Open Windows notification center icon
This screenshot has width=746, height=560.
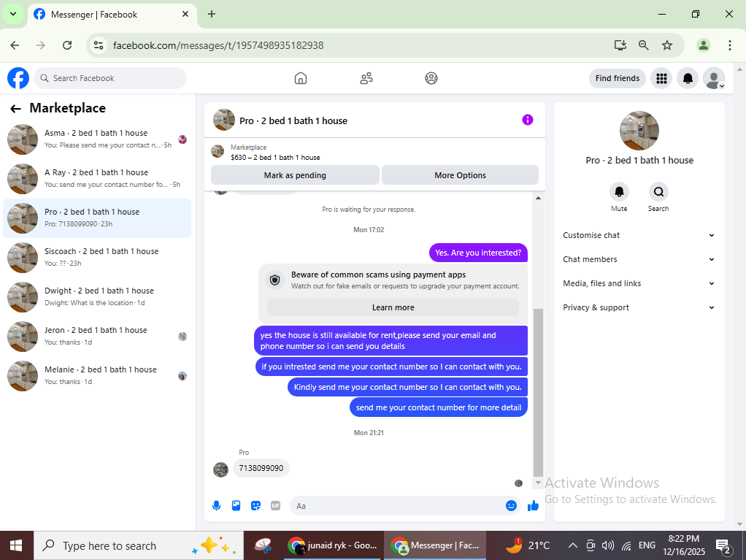pos(723,546)
